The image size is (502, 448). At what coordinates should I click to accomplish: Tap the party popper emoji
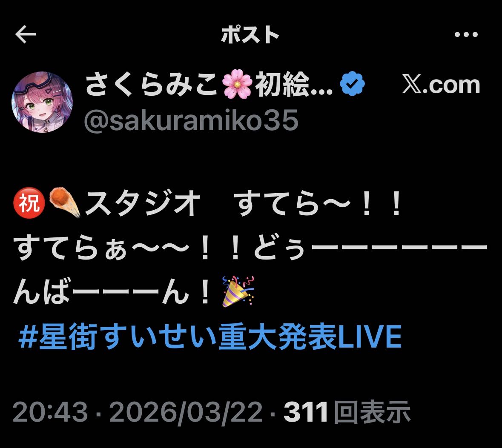[238, 291]
